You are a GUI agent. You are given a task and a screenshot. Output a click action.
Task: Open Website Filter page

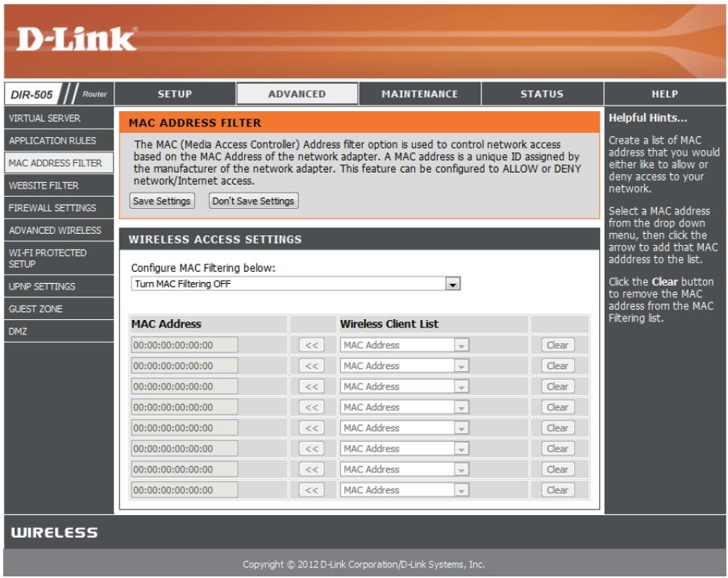tap(59, 185)
